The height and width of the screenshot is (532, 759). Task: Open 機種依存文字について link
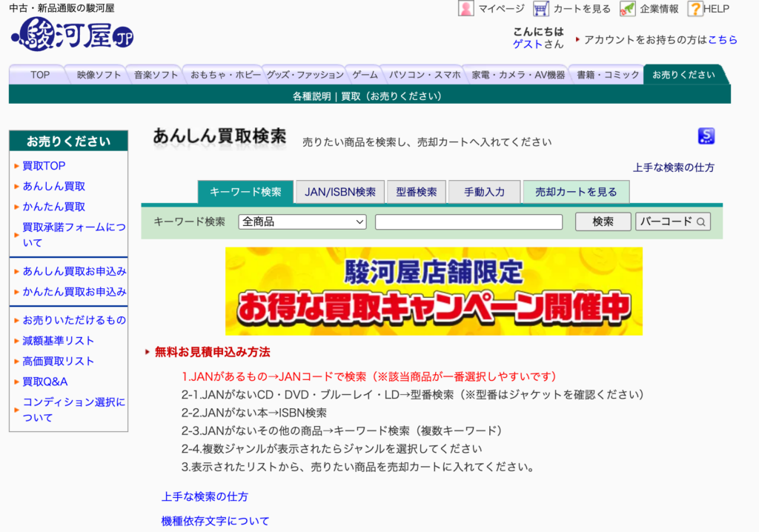click(215, 521)
